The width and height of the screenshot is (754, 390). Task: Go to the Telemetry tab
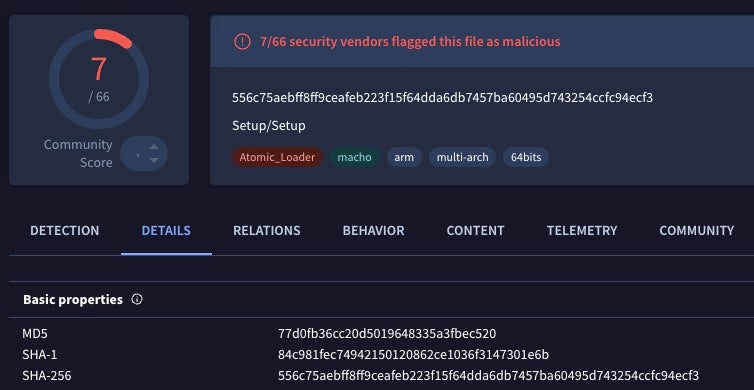click(x=582, y=231)
